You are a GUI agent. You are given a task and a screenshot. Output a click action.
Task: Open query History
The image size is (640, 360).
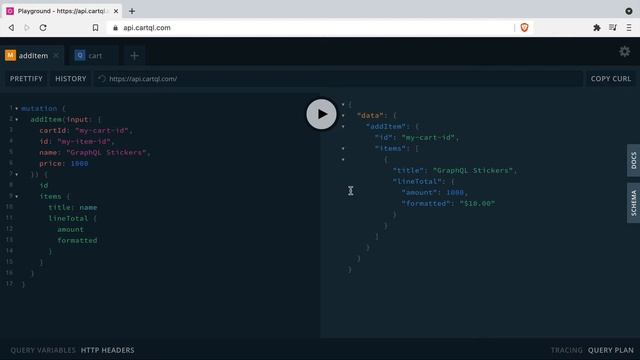pyautogui.click(x=71, y=79)
